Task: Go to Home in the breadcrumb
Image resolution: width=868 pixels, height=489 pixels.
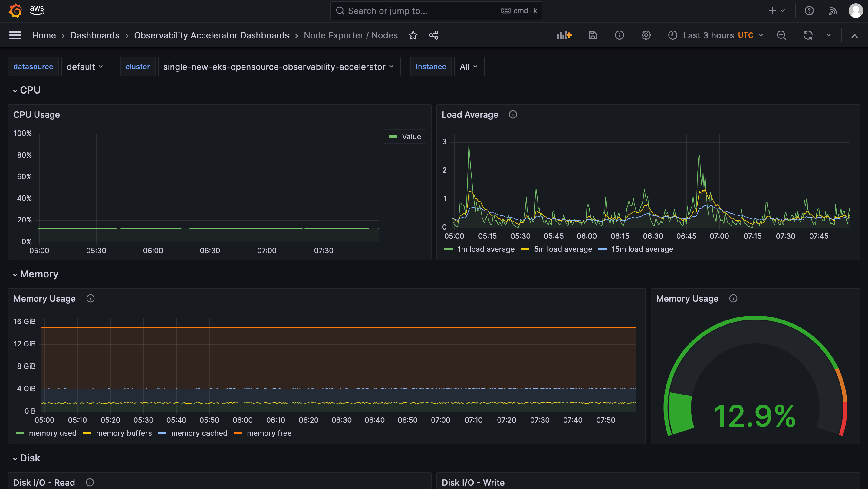Action: click(x=44, y=35)
